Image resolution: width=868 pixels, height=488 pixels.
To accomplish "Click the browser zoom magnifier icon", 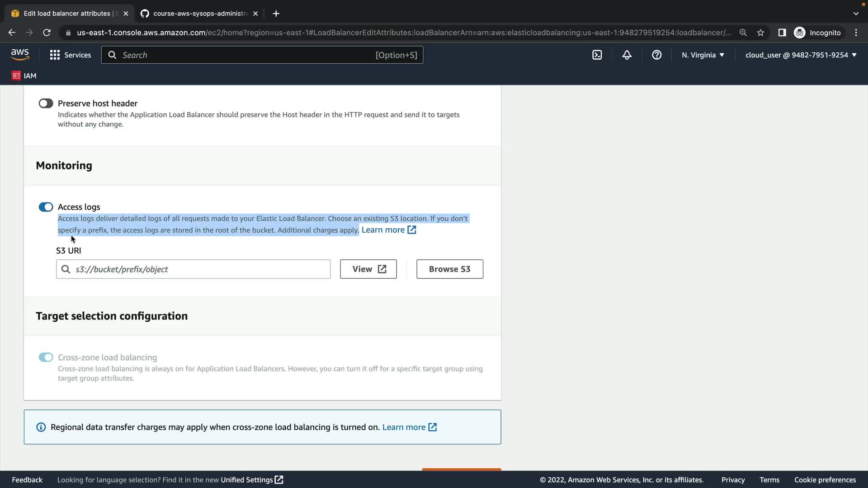I will [743, 33].
